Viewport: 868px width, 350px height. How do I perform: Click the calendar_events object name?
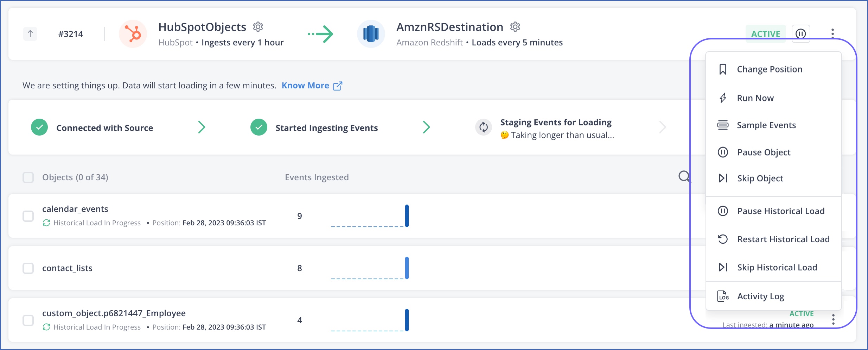(75, 209)
